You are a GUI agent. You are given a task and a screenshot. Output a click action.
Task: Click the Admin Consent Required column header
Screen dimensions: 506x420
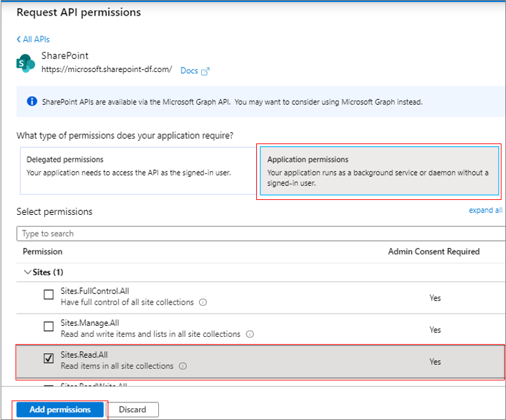point(434,251)
